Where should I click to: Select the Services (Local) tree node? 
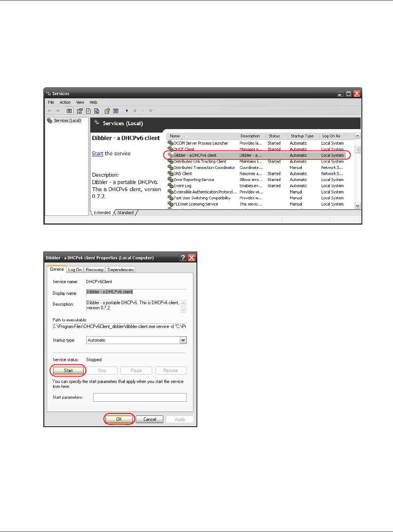pos(64,121)
